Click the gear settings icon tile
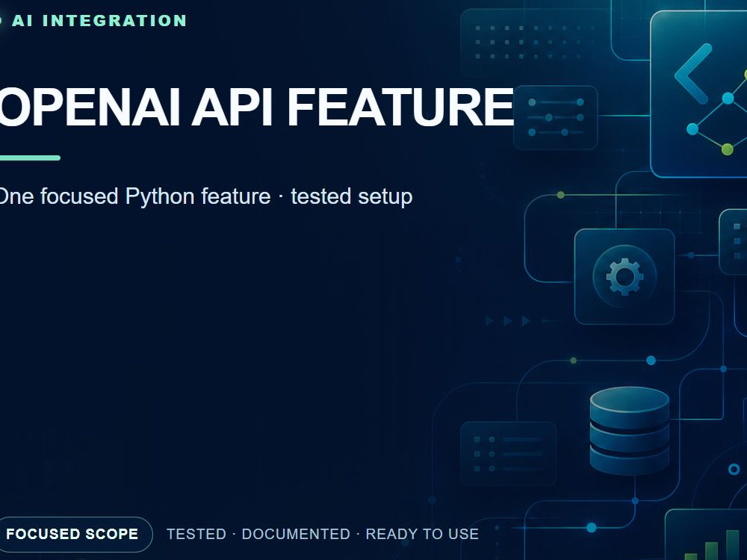Screen dimensions: 747x560 [624, 277]
